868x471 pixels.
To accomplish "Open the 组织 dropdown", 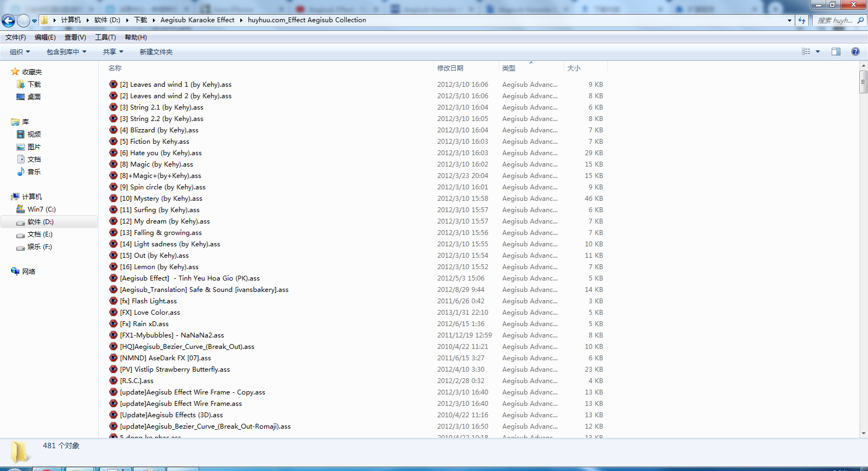I will [x=20, y=52].
